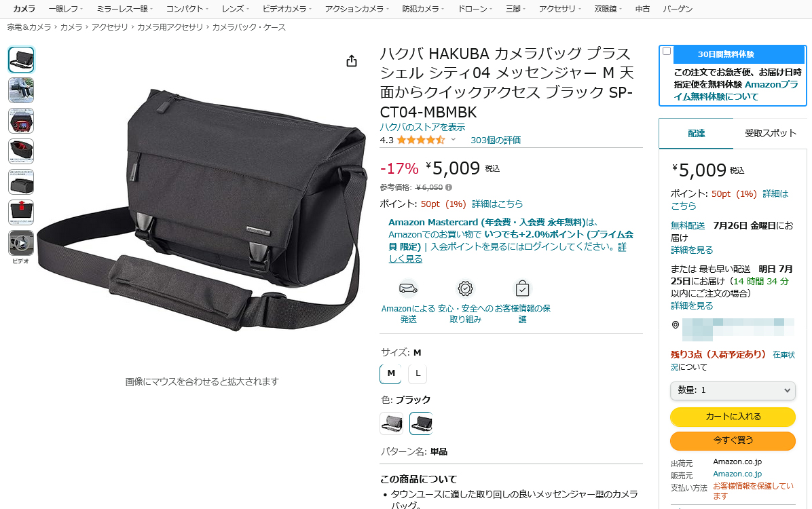Open the ドローン navigation menu
This screenshot has height=509, width=812.
[475, 9]
